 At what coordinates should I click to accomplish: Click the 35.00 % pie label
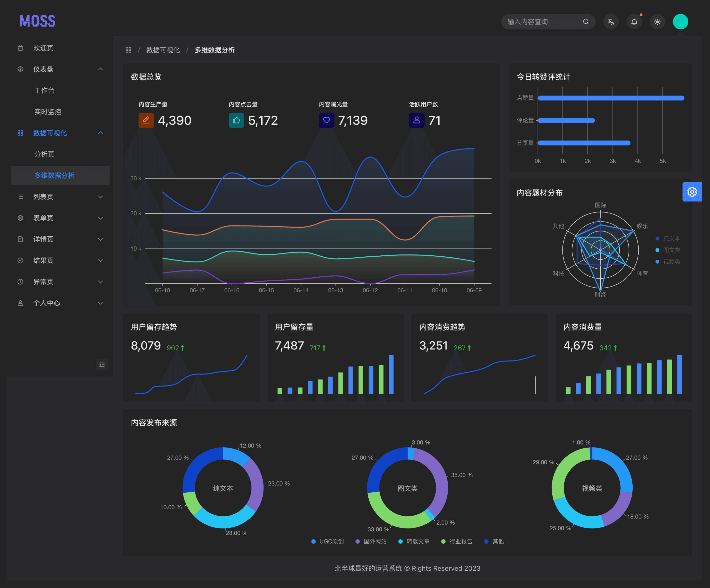point(461,475)
